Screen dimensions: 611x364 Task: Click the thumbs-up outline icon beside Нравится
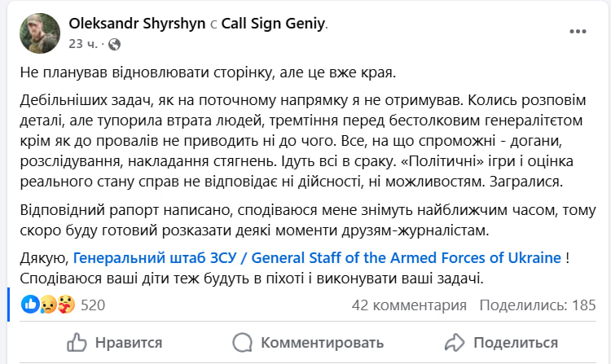click(x=76, y=342)
